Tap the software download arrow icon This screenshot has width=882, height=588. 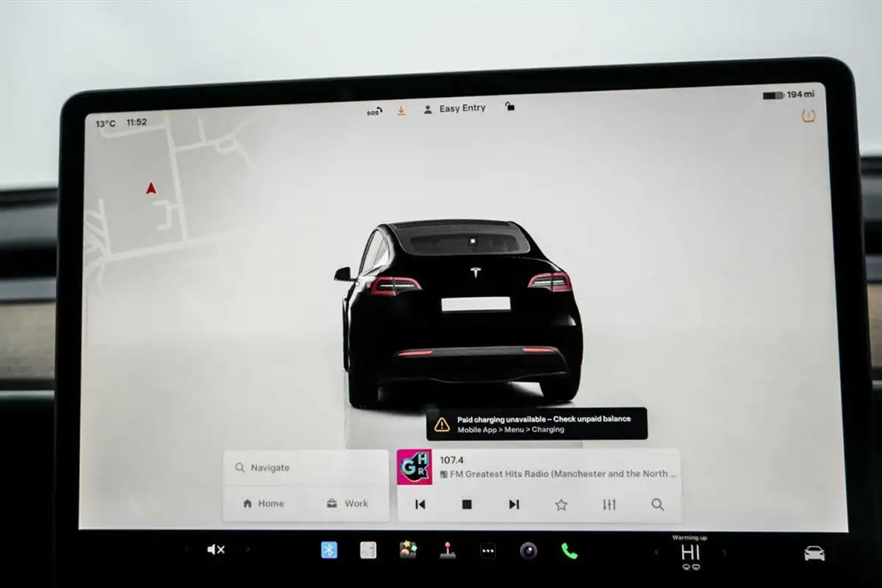tap(401, 110)
